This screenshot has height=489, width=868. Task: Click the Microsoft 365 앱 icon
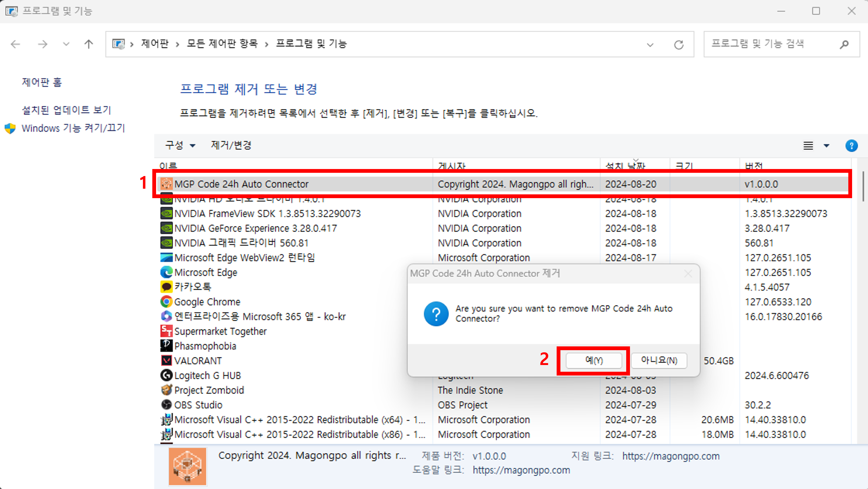click(167, 316)
